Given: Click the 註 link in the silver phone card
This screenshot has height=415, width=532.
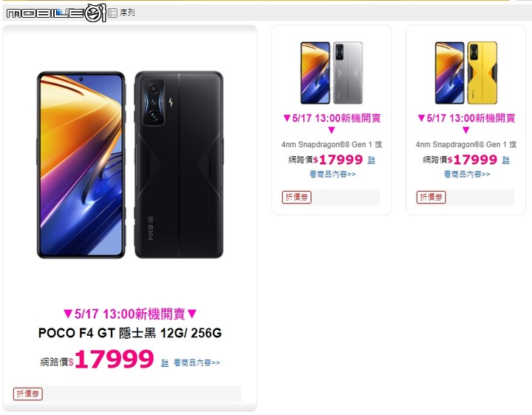Looking at the screenshot, I should tap(372, 160).
